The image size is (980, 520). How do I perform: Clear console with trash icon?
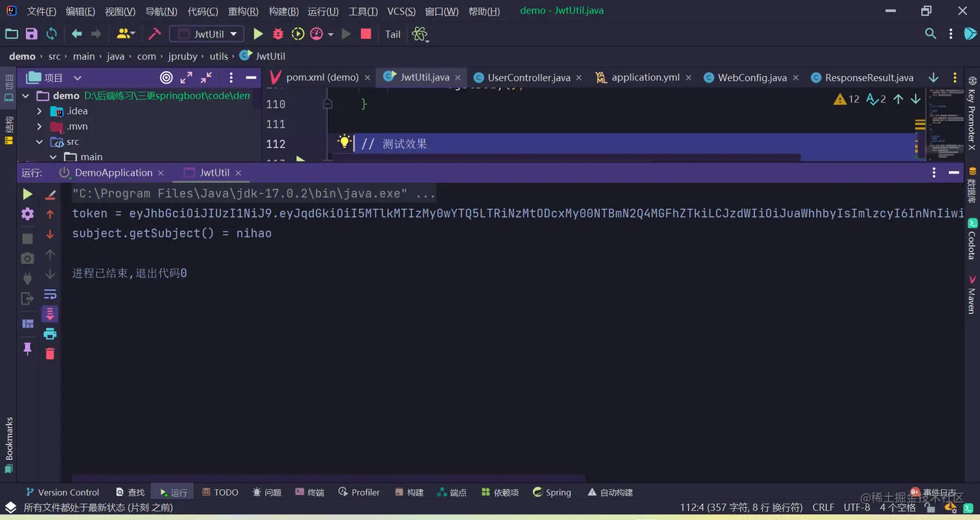[x=50, y=353]
